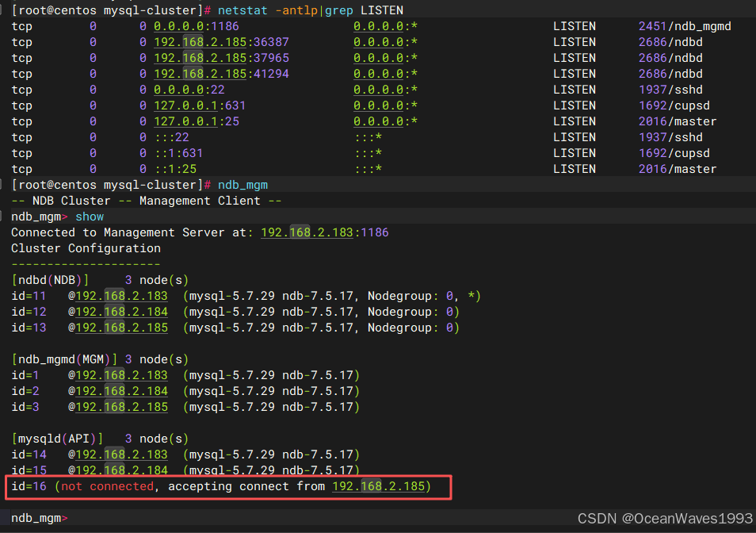
Task: Click the Cluster Configuration heading
Action: pos(86,248)
